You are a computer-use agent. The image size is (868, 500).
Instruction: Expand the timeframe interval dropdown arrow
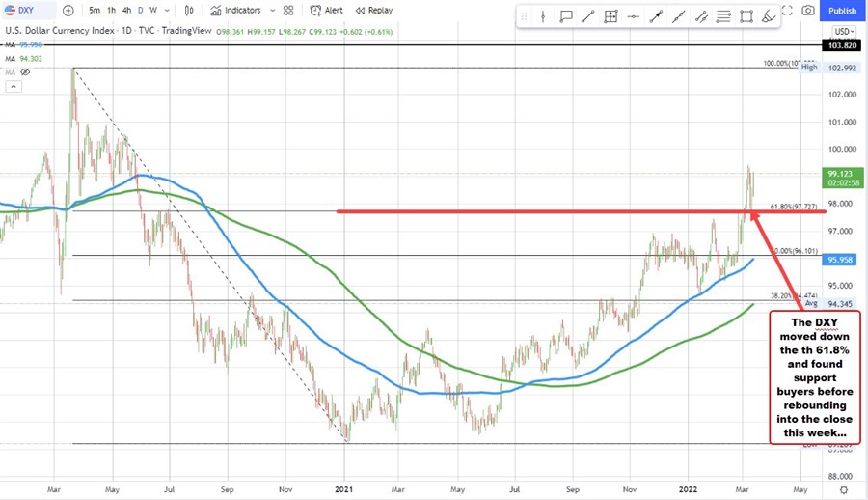pos(167,10)
